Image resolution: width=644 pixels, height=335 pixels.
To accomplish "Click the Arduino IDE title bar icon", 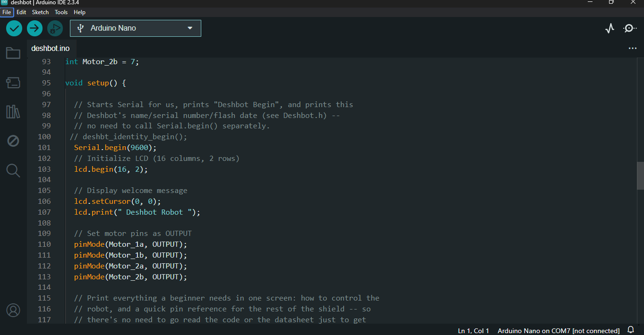I will (x=4, y=2).
